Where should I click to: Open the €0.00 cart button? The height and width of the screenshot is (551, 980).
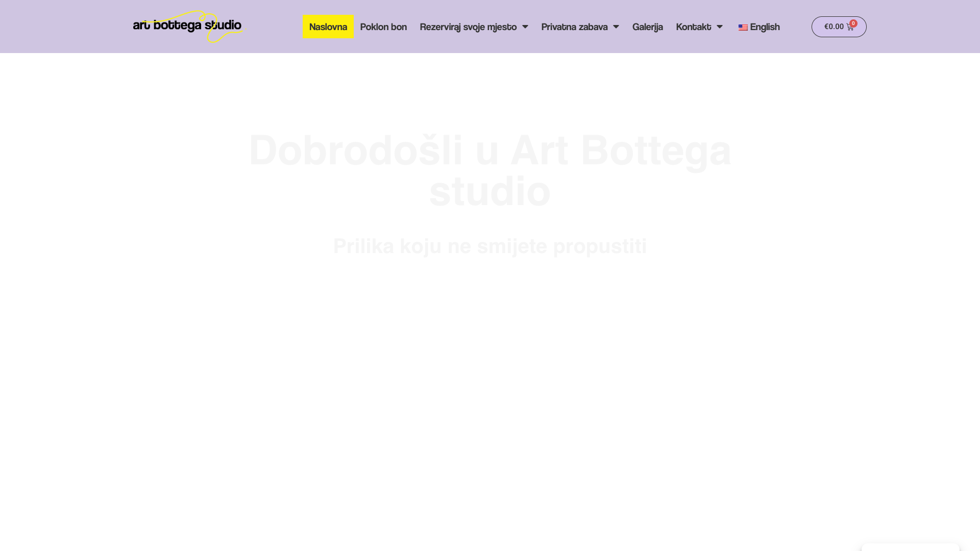point(839,27)
